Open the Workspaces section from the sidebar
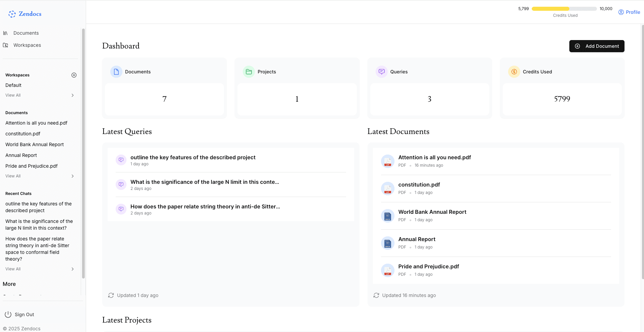The image size is (644, 332). click(27, 45)
